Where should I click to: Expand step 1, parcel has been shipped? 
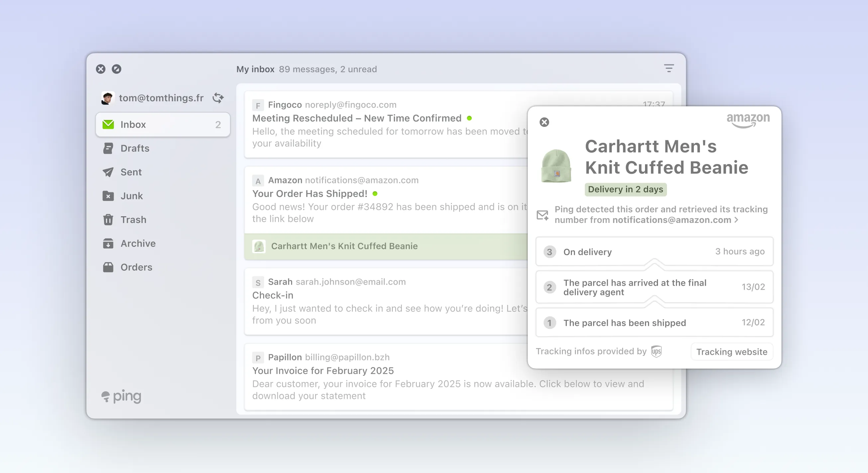point(654,323)
